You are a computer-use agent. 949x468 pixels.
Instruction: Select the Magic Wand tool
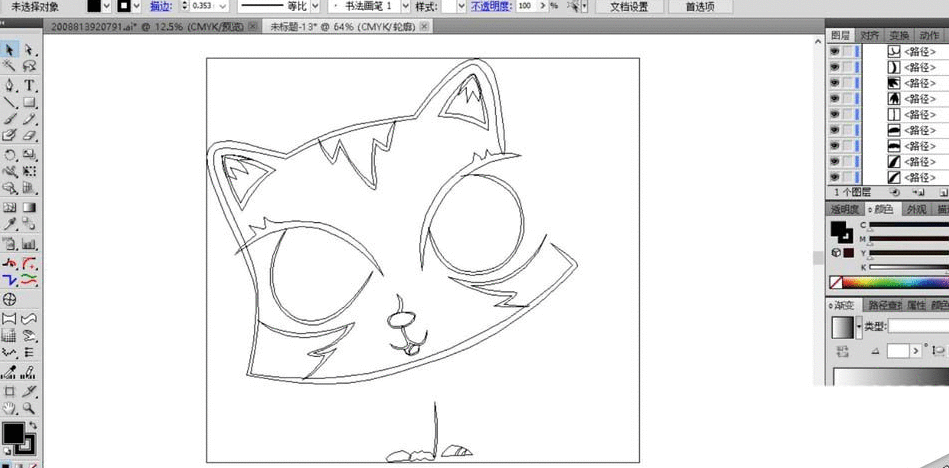point(10,66)
